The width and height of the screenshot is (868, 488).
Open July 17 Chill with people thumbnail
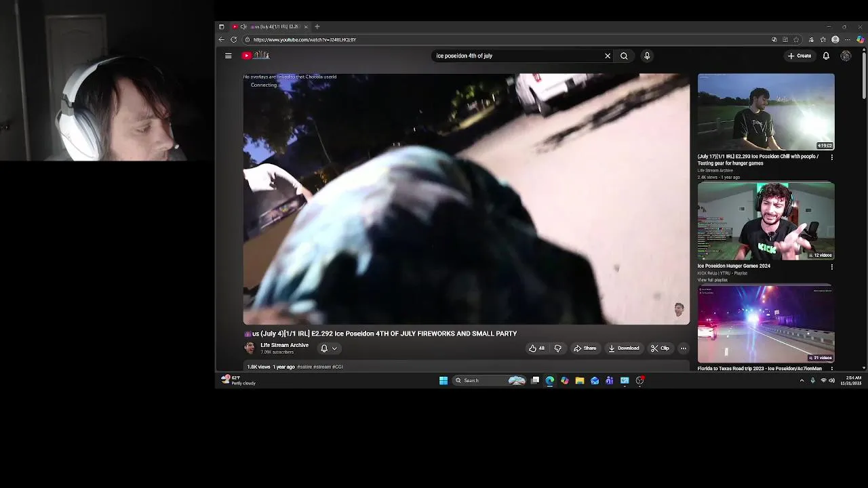[766, 112]
